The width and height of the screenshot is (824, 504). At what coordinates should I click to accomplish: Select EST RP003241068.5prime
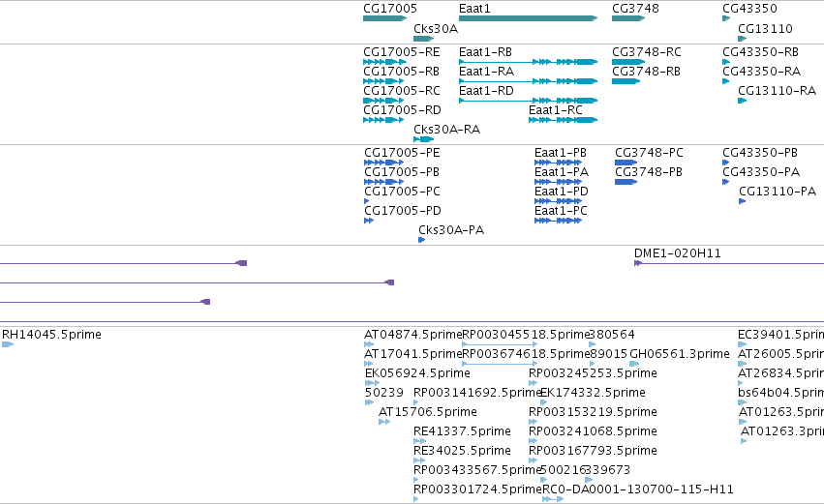coord(593,432)
